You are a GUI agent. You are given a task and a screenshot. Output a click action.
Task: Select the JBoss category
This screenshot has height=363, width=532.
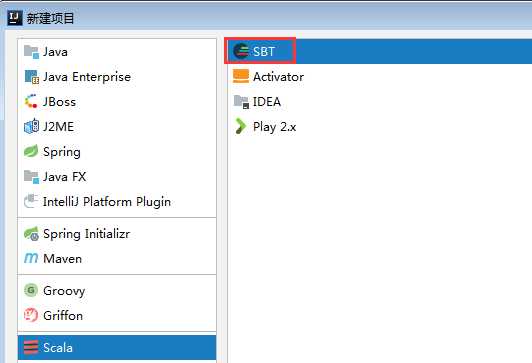[x=117, y=101]
